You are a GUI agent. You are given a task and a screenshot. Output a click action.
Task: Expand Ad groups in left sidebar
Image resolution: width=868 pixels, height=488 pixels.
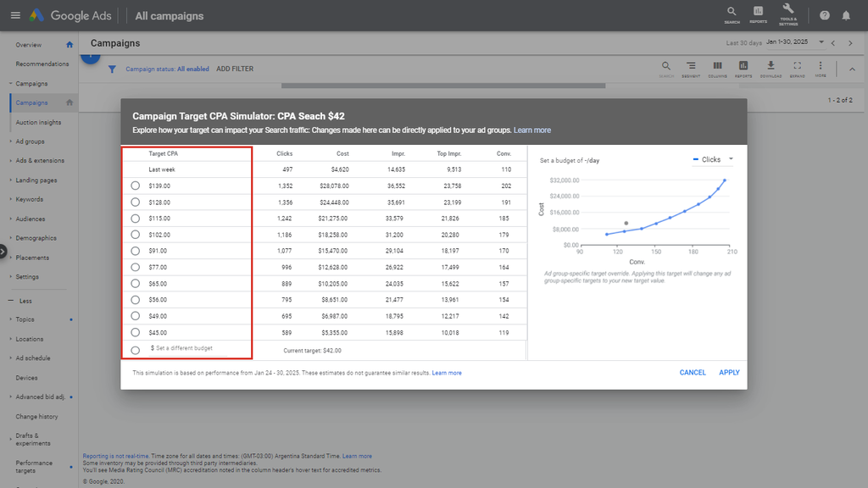(30, 141)
